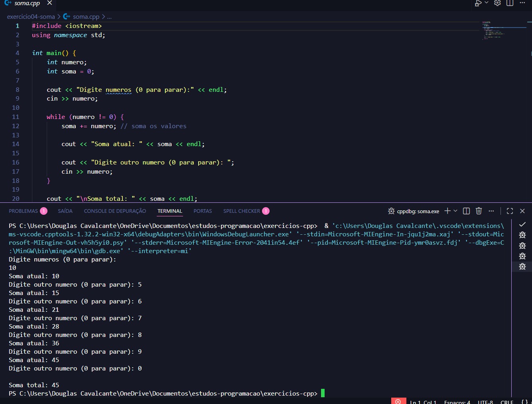Split the editor to the right
The width and height of the screenshot is (532, 404).
pos(510,3)
